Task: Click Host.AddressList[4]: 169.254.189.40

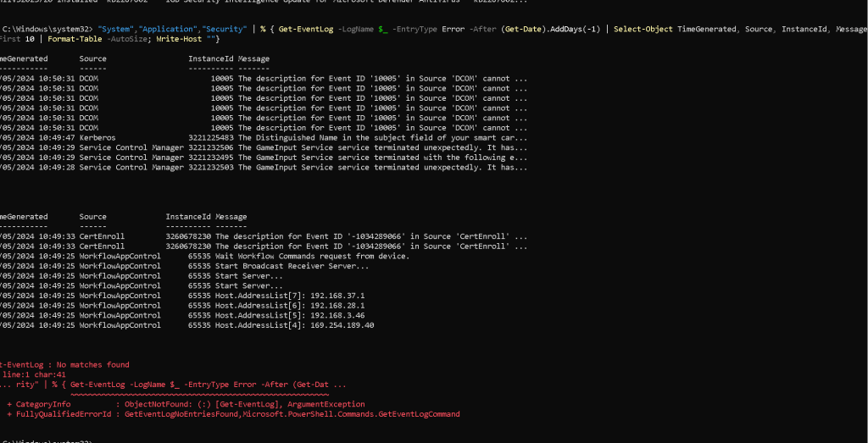Action: pyautogui.click(x=294, y=326)
